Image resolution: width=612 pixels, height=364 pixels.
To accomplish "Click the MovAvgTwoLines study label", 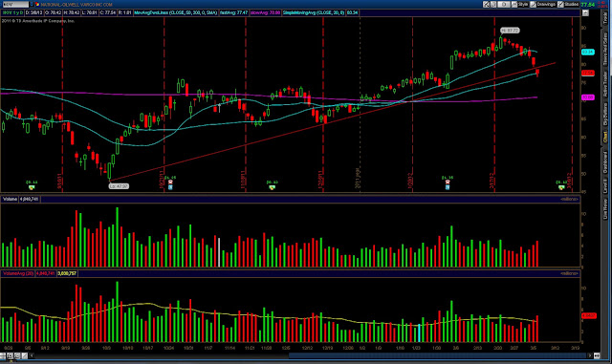I will (x=176, y=12).
